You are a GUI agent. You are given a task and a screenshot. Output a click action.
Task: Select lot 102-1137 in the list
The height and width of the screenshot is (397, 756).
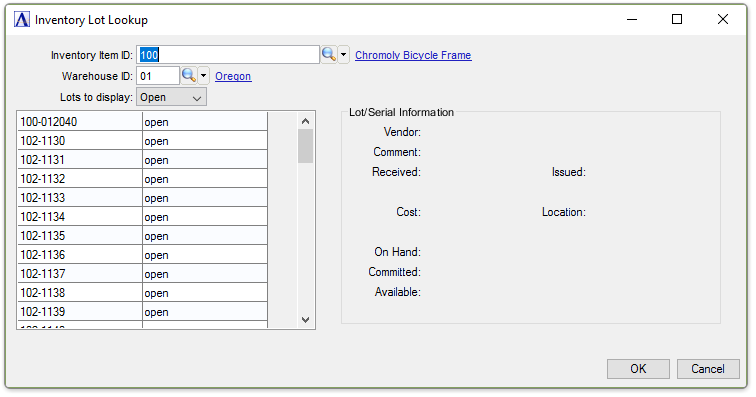(x=80, y=274)
